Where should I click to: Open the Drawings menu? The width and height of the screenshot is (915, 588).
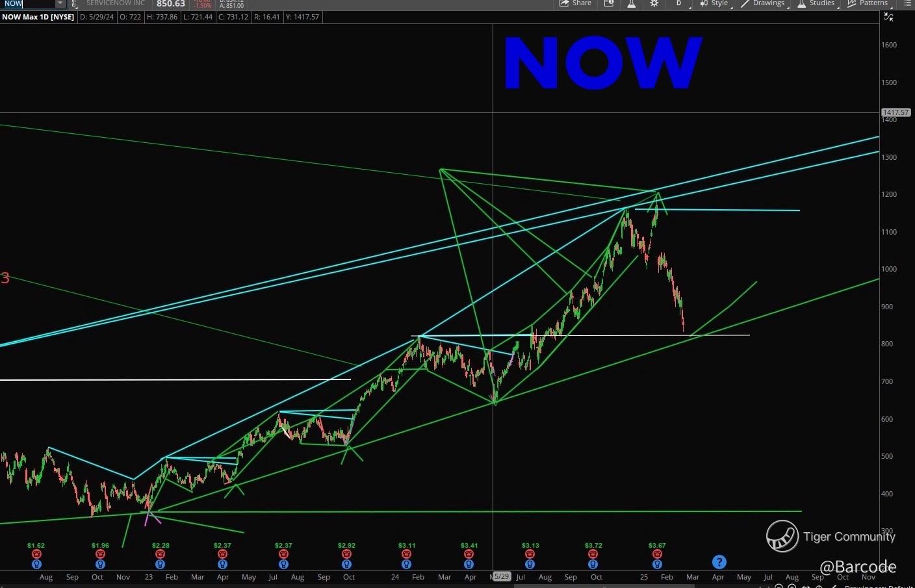tap(763, 3)
